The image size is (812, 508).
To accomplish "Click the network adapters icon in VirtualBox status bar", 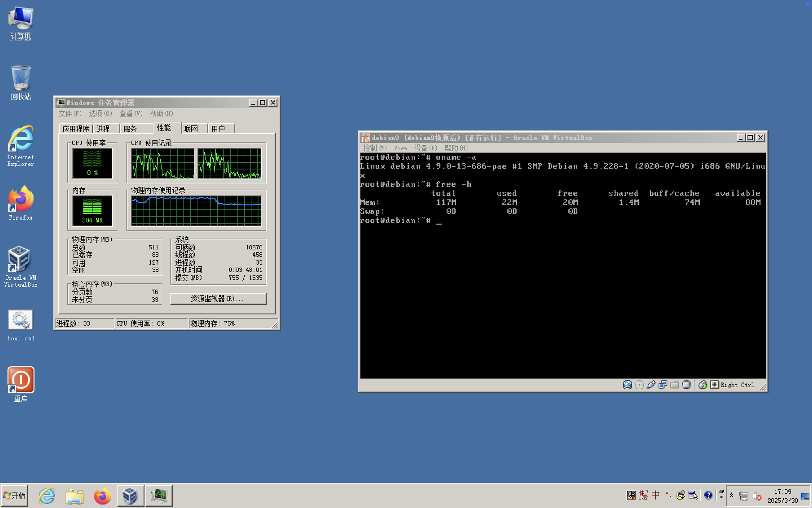I will pyautogui.click(x=663, y=385).
